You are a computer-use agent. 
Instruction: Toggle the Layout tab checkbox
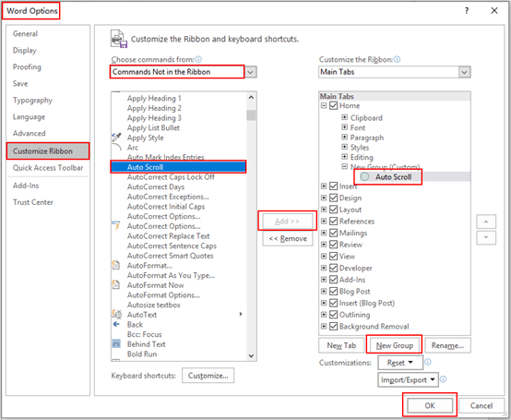333,210
